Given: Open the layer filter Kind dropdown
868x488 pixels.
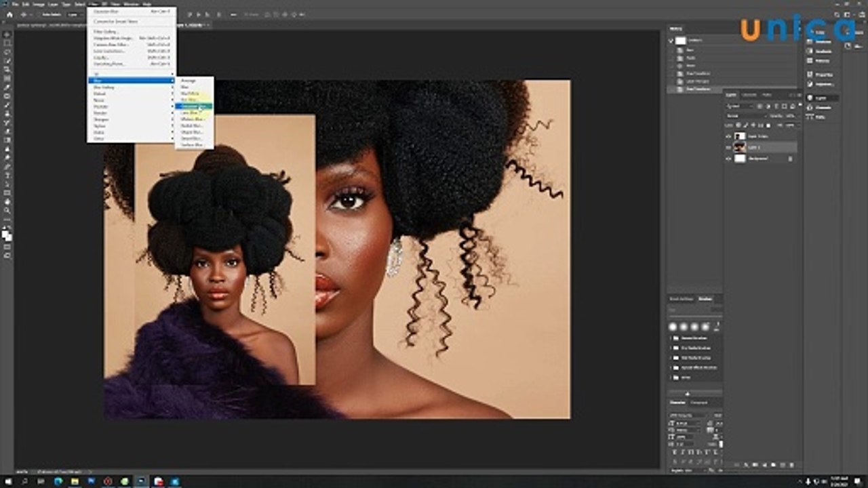Looking at the screenshot, I should coord(738,106).
